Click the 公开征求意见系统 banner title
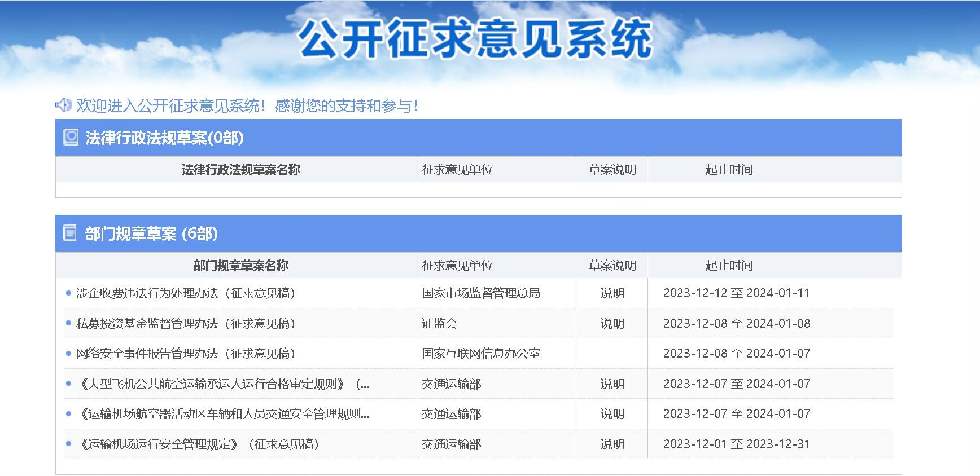This screenshot has width=980, height=476. pyautogui.click(x=475, y=39)
